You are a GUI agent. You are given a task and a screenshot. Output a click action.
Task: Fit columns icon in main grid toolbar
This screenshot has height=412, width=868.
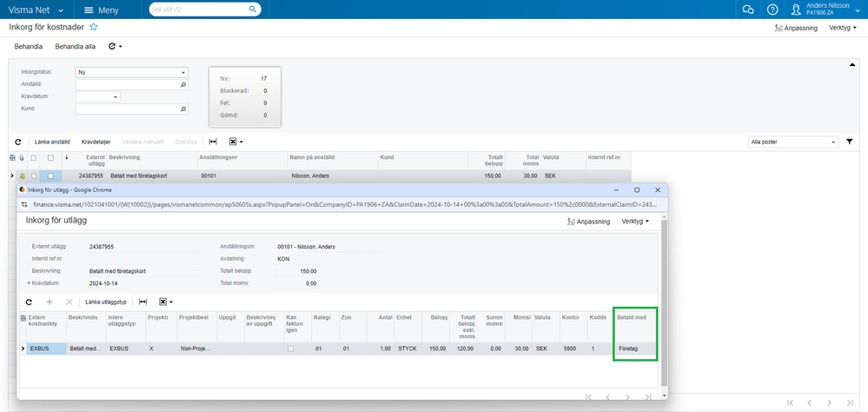point(213,143)
